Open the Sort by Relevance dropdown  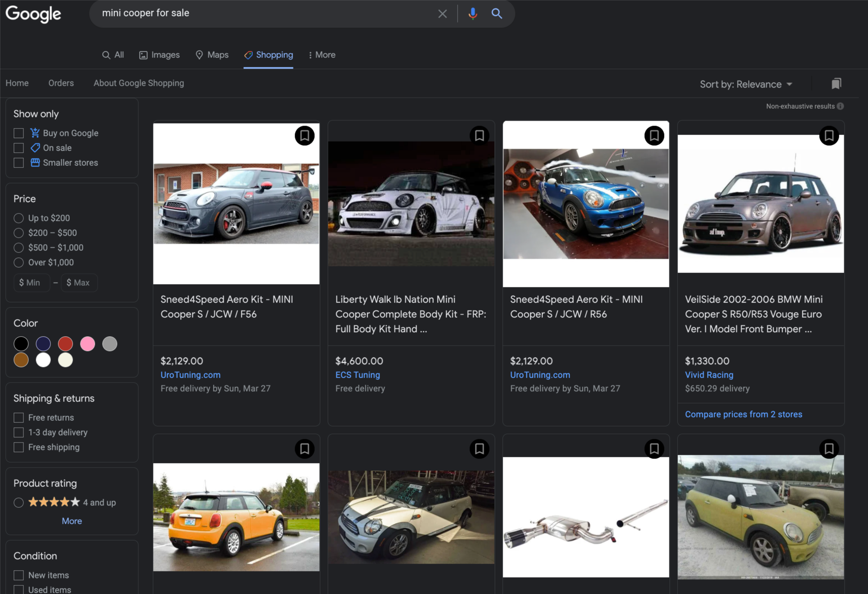(x=746, y=84)
